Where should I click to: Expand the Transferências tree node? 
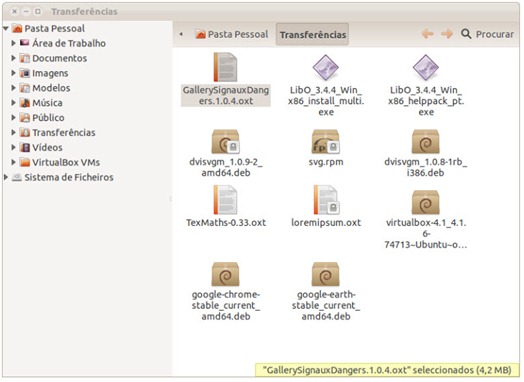pyautogui.click(x=13, y=132)
